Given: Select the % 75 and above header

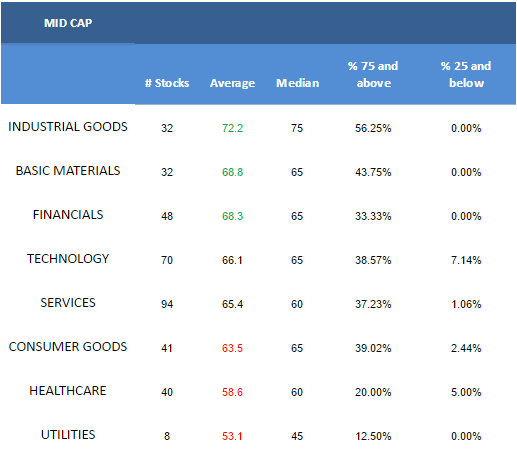Looking at the screenshot, I should click(373, 74).
